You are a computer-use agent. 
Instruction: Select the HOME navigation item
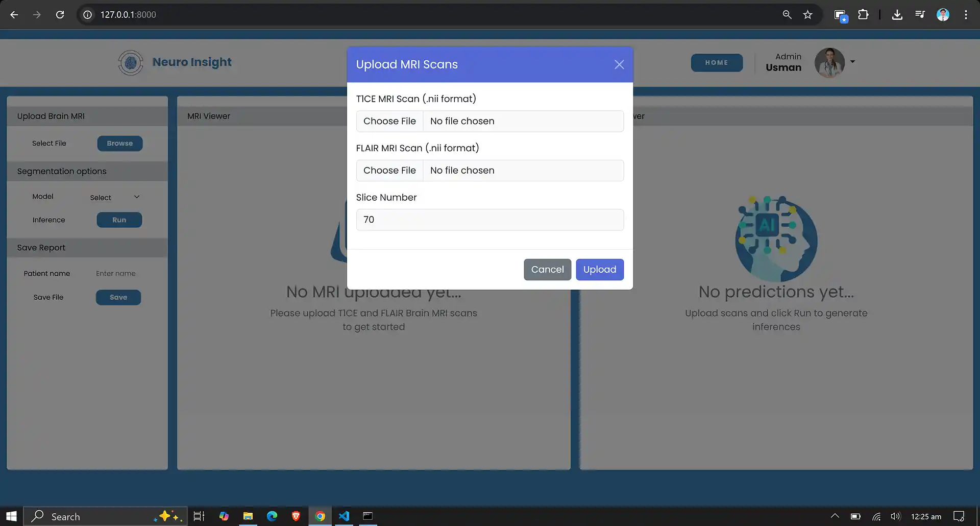pyautogui.click(x=717, y=62)
